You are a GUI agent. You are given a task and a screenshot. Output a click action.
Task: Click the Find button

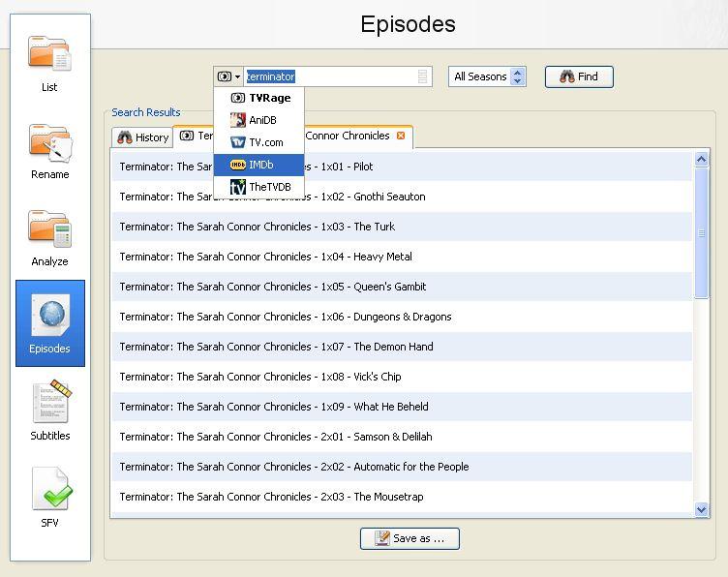pos(579,76)
